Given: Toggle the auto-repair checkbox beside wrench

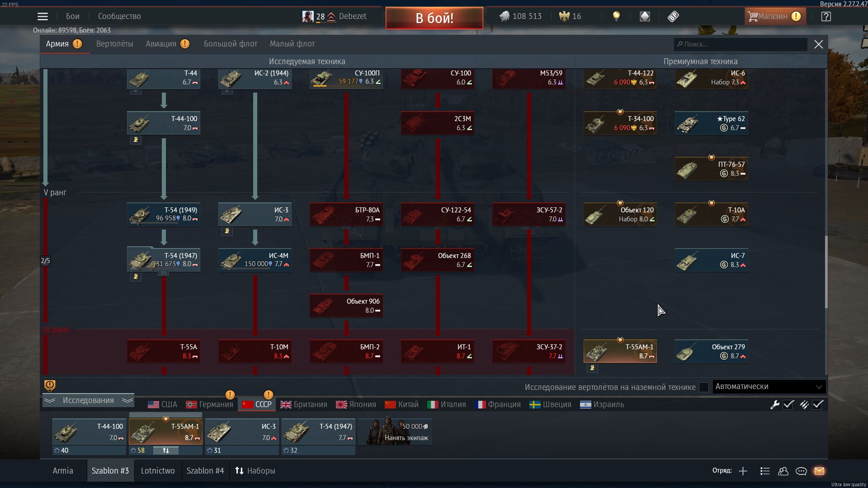Looking at the screenshot, I should tap(788, 404).
